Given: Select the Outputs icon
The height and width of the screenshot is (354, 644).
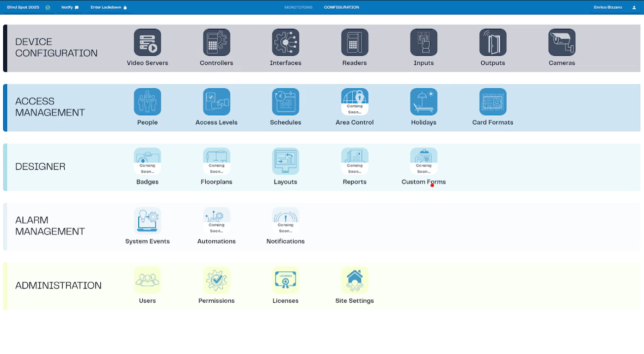Looking at the screenshot, I should pos(492,42).
